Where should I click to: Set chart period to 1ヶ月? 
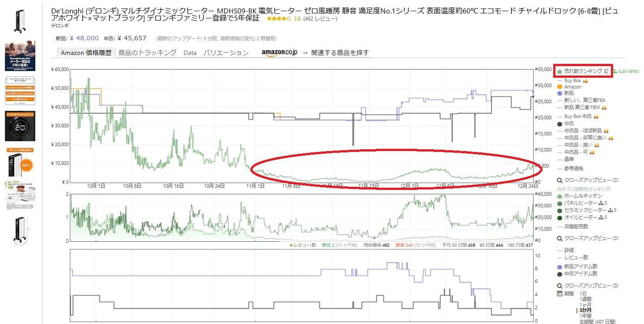tap(585, 304)
